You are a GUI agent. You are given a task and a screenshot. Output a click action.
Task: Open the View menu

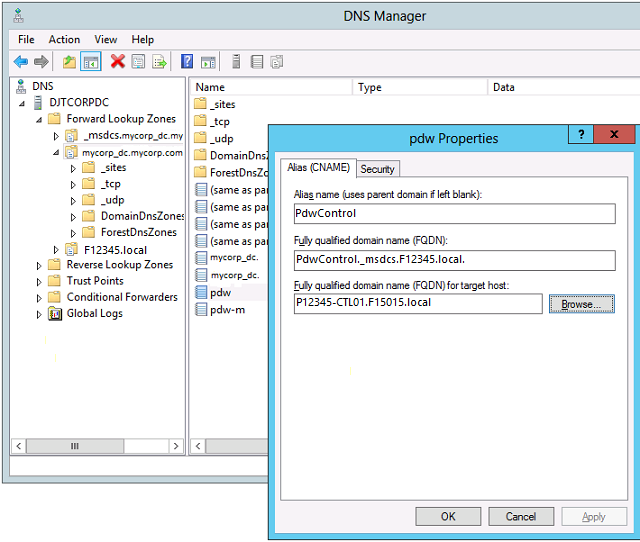(x=106, y=40)
